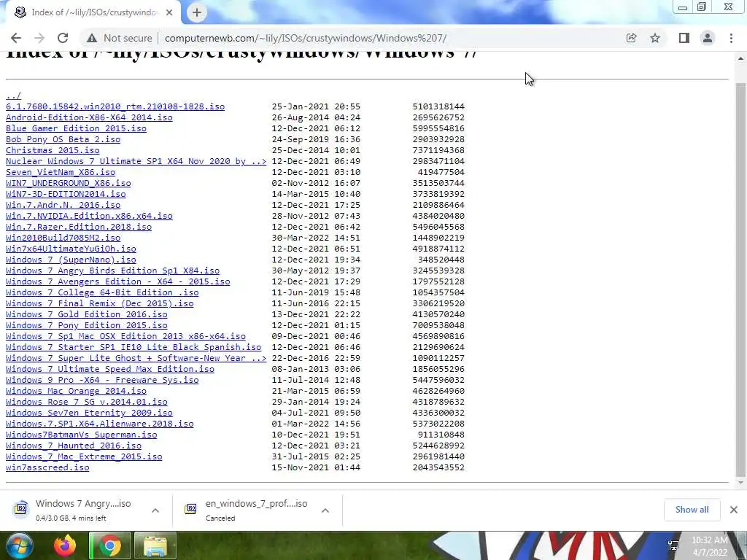747x560 pixels.
Task: Go back using the browser back arrow
Action: (16, 38)
